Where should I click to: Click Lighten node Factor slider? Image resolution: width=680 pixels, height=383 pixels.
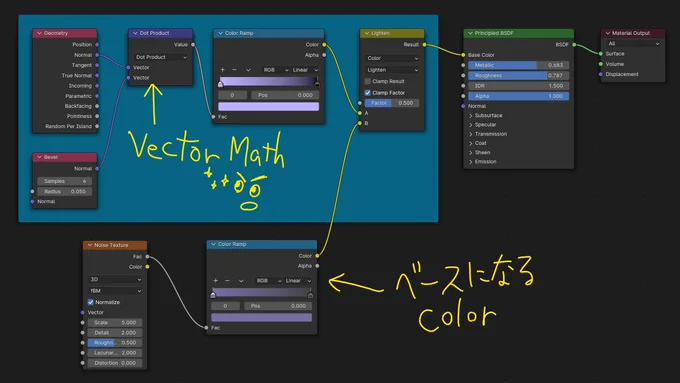(392, 103)
